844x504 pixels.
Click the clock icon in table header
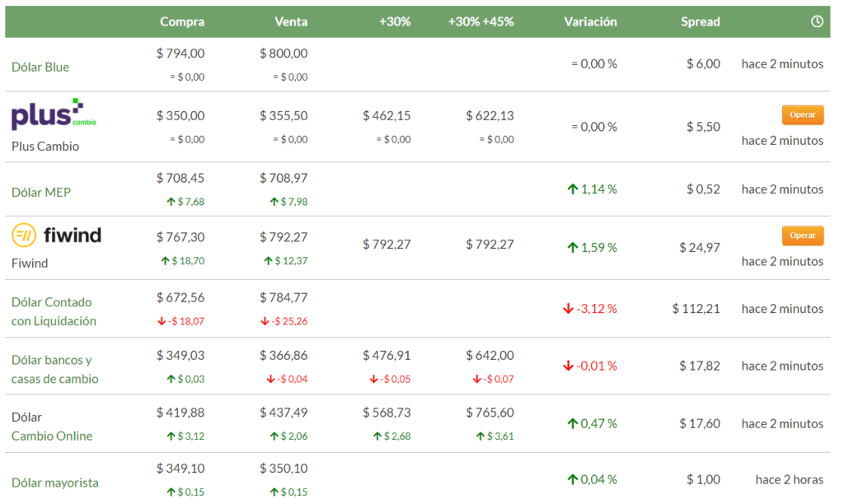[817, 22]
